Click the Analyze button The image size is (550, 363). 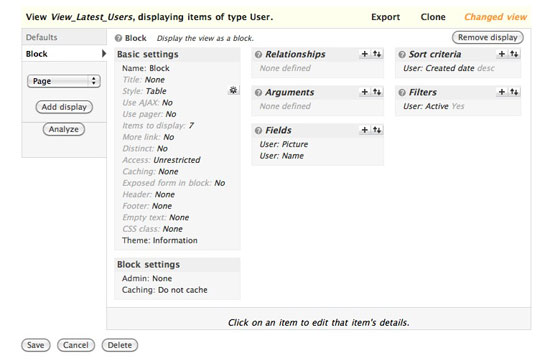pos(63,129)
